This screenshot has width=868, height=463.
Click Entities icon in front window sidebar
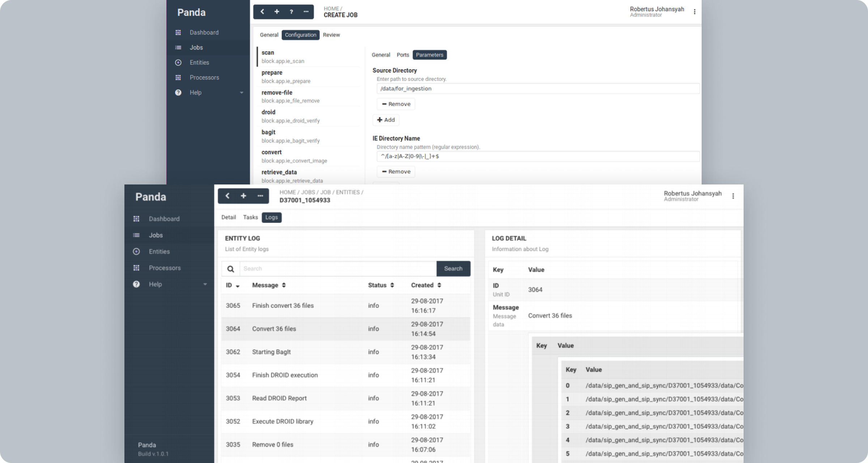coord(136,251)
